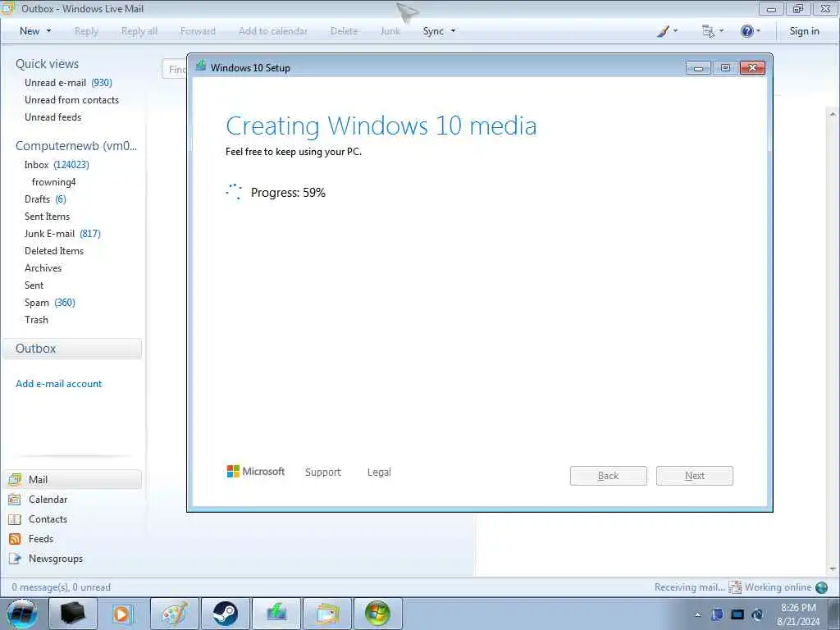
Task: Click Junk in the toolbar
Action: [390, 31]
